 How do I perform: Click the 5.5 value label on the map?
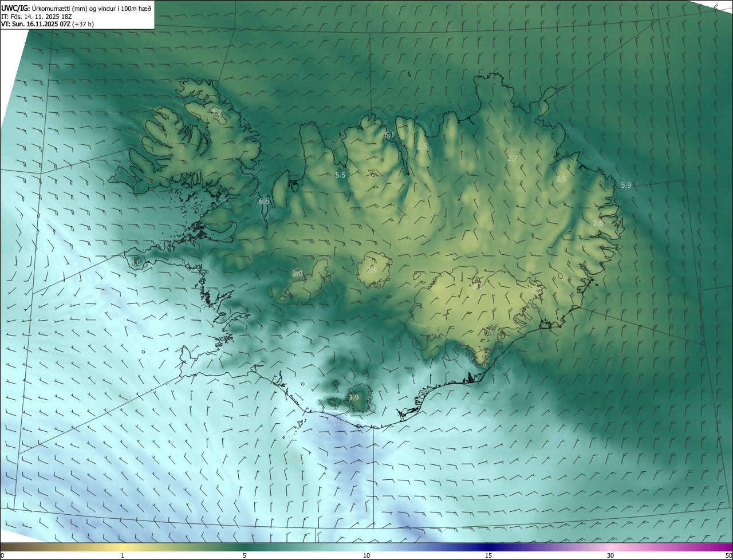pos(340,175)
